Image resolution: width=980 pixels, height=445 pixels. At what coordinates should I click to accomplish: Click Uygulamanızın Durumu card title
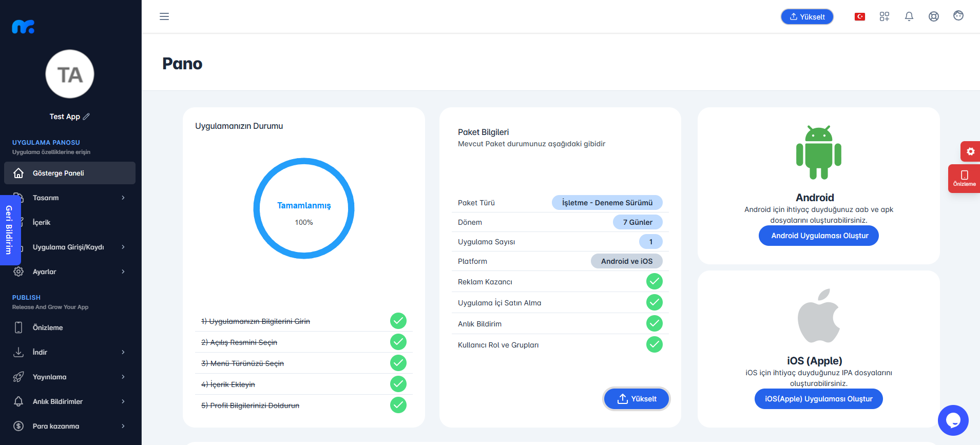239,126
